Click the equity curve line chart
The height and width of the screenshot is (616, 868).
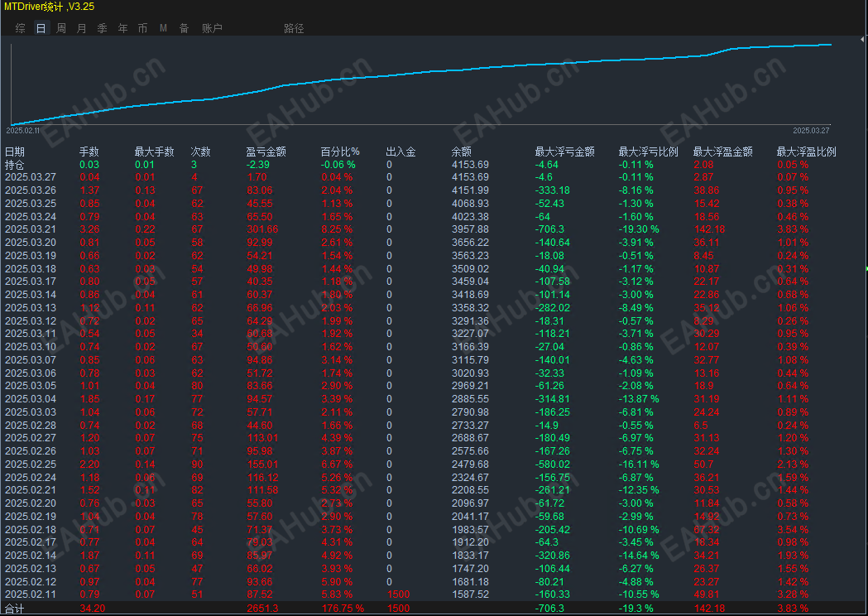tap(421, 84)
